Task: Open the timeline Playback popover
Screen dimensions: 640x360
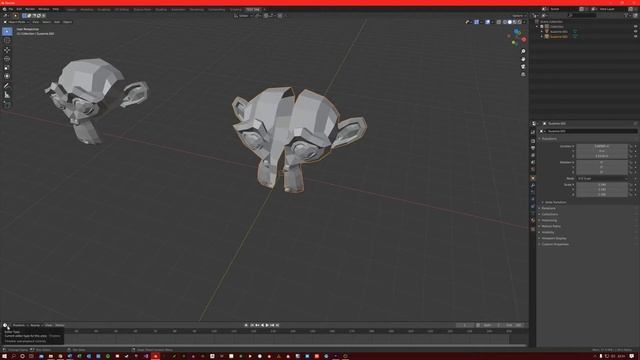Action: click(20, 325)
